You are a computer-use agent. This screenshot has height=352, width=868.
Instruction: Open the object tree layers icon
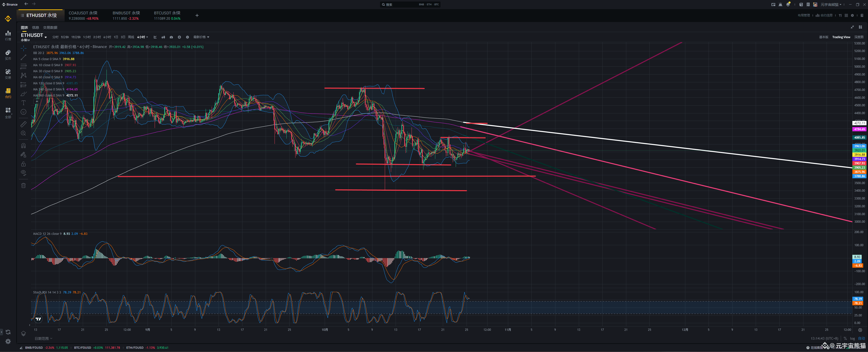pyautogui.click(x=23, y=334)
